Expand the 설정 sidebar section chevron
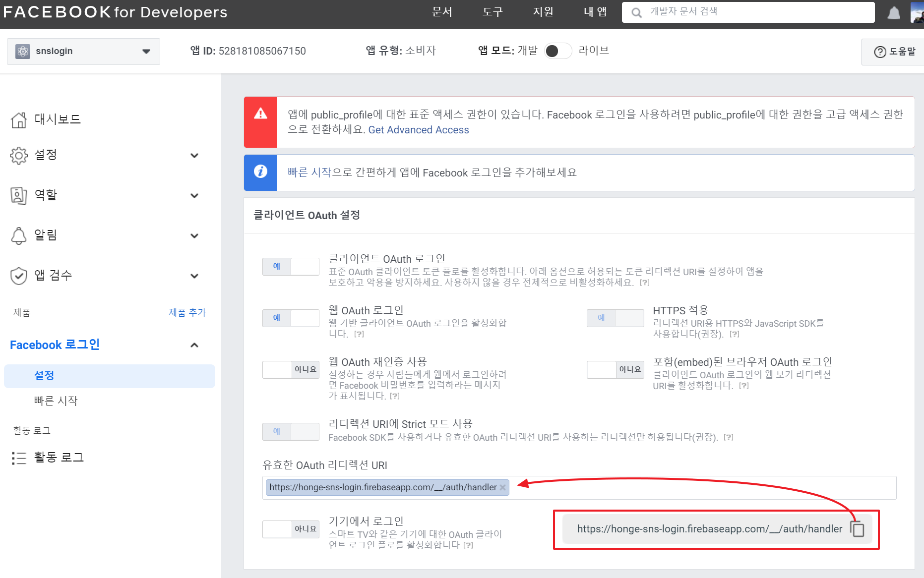Image resolution: width=924 pixels, height=578 pixels. [194, 156]
